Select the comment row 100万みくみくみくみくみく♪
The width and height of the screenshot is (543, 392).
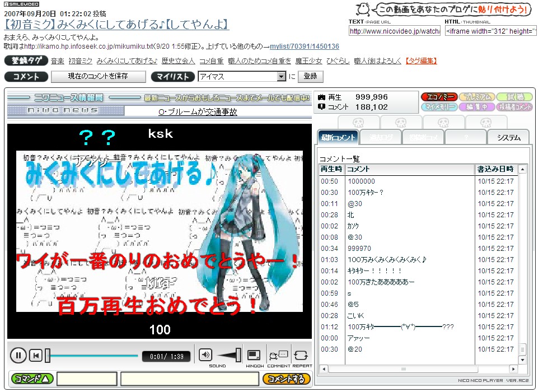[418, 259]
